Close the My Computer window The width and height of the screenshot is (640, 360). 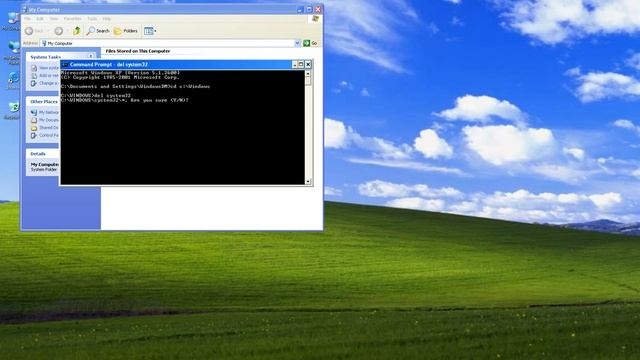coord(318,9)
